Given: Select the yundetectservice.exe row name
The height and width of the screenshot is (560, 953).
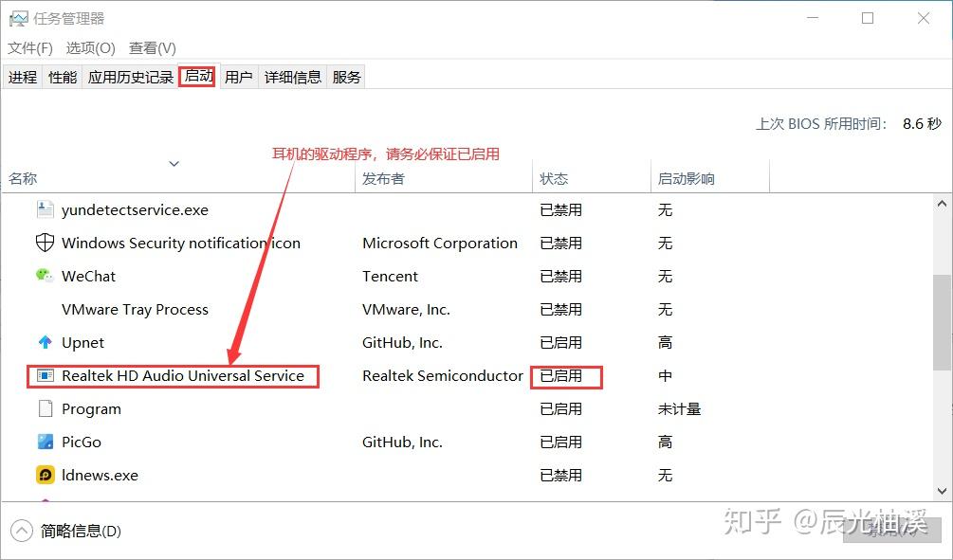Looking at the screenshot, I should click(135, 210).
